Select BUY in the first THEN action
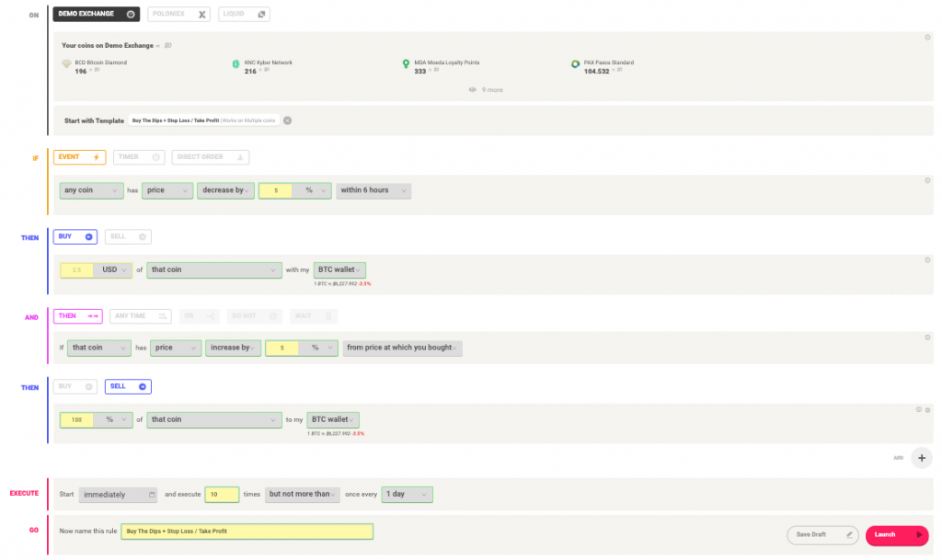The height and width of the screenshot is (560, 942). (x=75, y=236)
